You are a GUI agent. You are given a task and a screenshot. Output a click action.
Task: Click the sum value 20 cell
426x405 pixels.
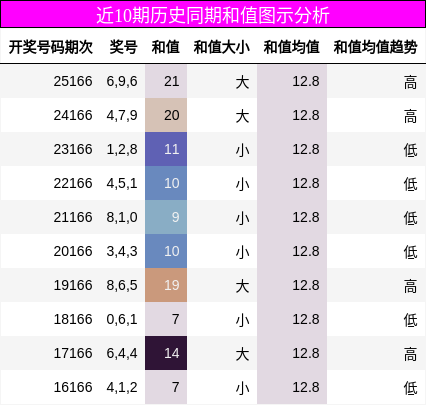click(166, 115)
